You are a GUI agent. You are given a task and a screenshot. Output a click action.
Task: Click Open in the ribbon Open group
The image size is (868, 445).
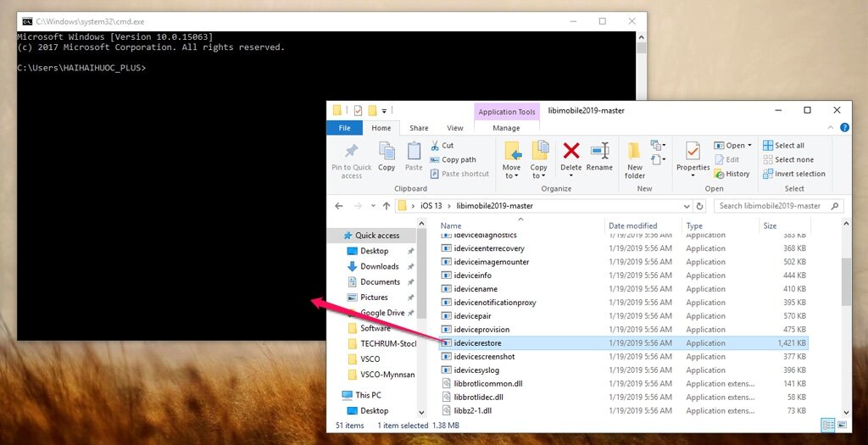tap(732, 145)
